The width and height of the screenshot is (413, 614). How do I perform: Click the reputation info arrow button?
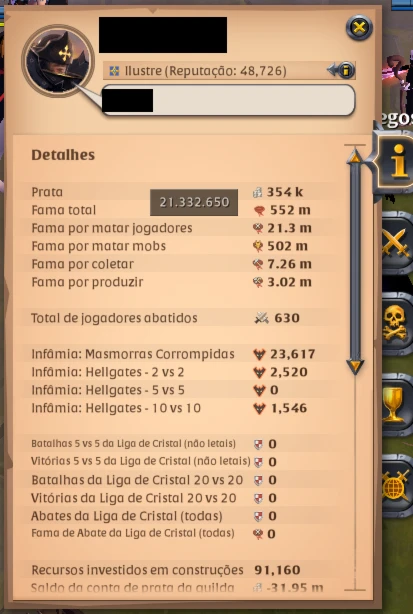coord(341,70)
